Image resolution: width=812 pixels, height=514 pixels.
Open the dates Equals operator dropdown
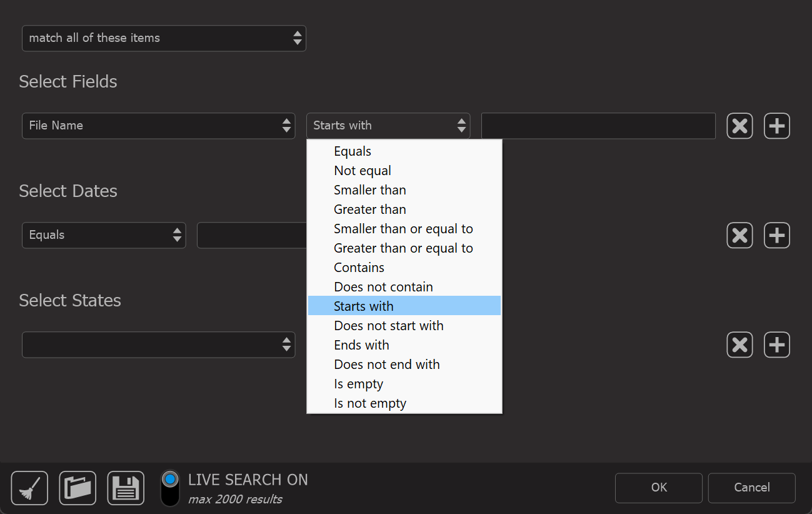(104, 235)
